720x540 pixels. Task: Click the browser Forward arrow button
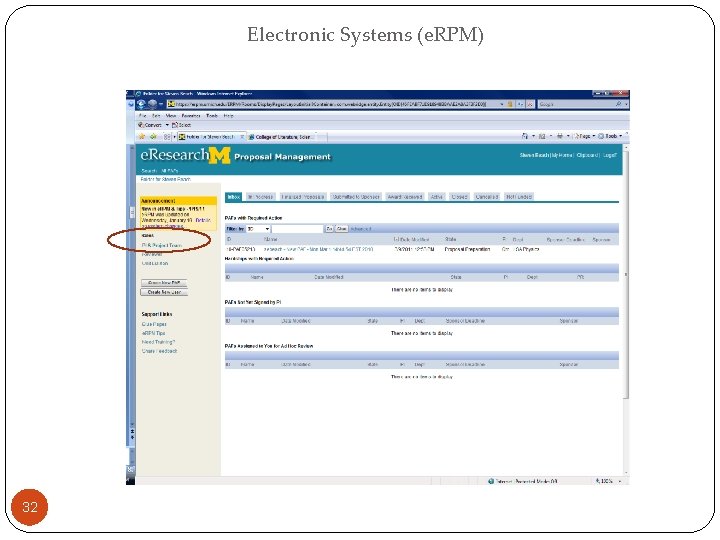click(152, 104)
